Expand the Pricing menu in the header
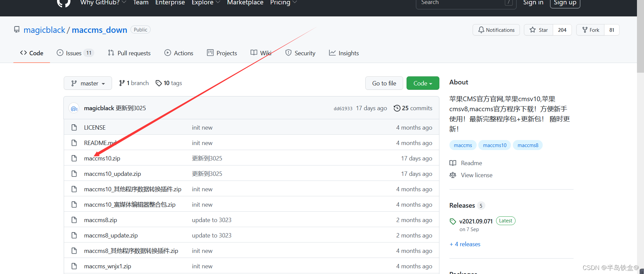644x274 pixels. [283, 3]
